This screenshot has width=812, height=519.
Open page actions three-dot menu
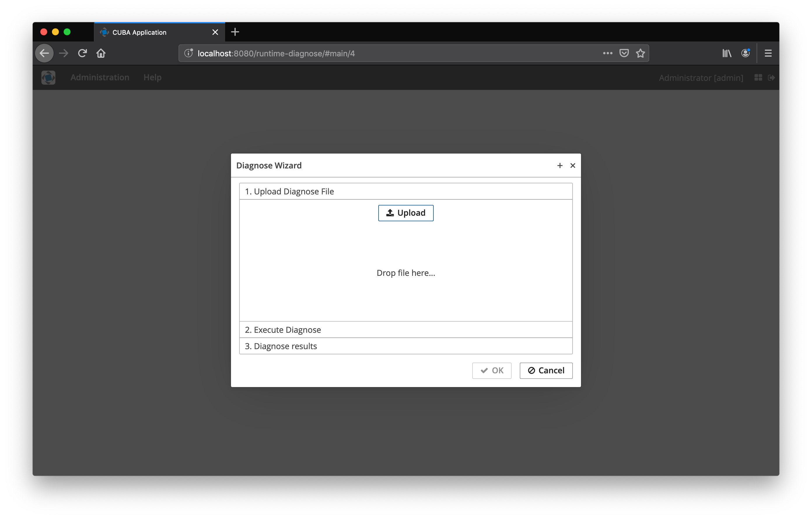pos(607,53)
